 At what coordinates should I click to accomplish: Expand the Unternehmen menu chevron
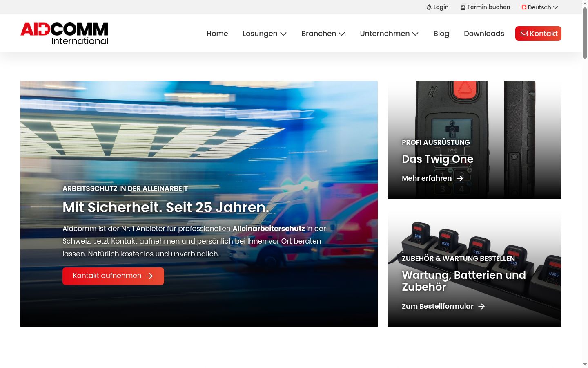415,34
